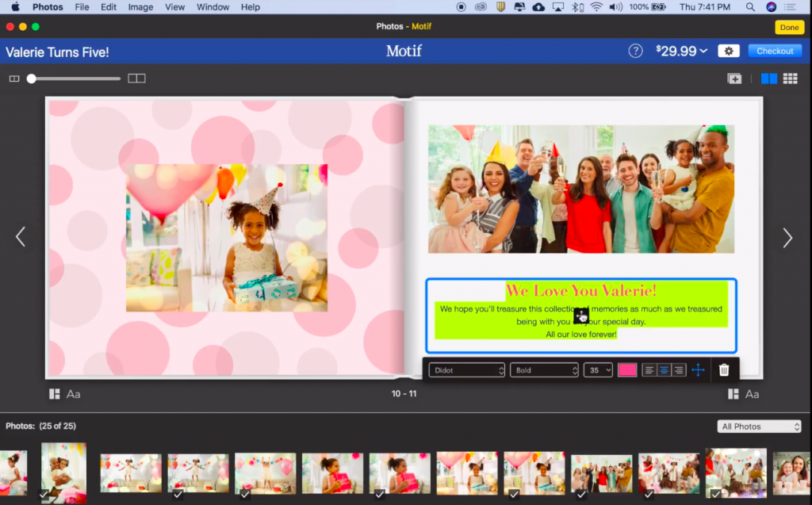Go to next spread arrow
This screenshot has height=505, width=812.
click(787, 238)
